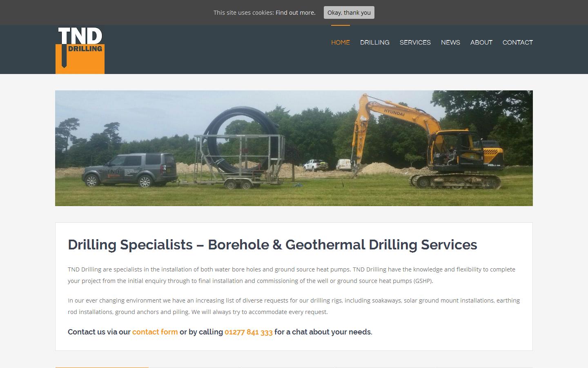Click the grey TND Land Rover in banner
The height and width of the screenshot is (368, 588).
tap(130, 170)
